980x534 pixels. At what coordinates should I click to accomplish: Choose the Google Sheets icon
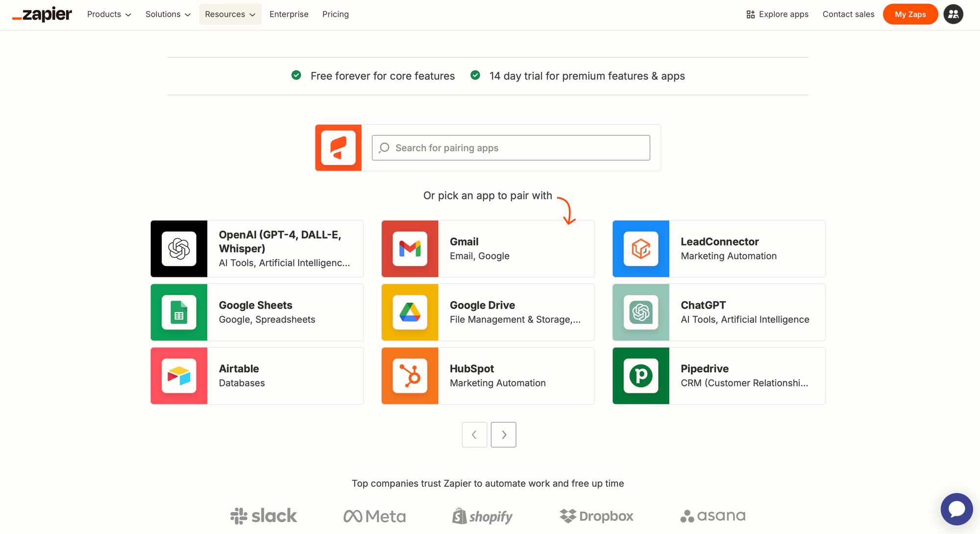pos(179,313)
